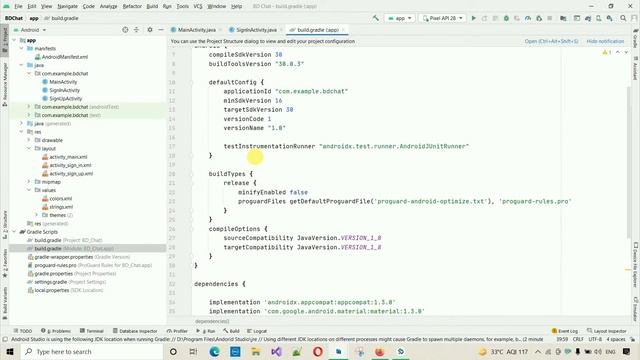
Task: Expand the drawable folder
Action: pyautogui.click(x=29, y=140)
